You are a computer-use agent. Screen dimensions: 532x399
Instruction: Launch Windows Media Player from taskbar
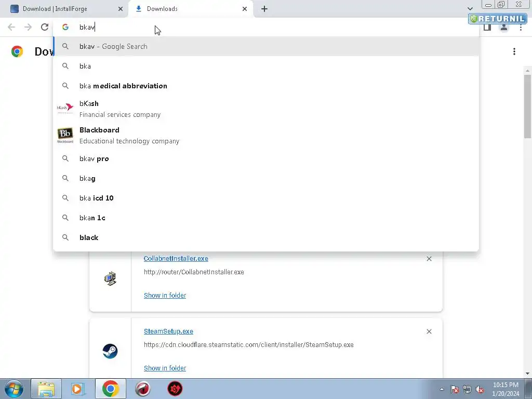(x=78, y=389)
